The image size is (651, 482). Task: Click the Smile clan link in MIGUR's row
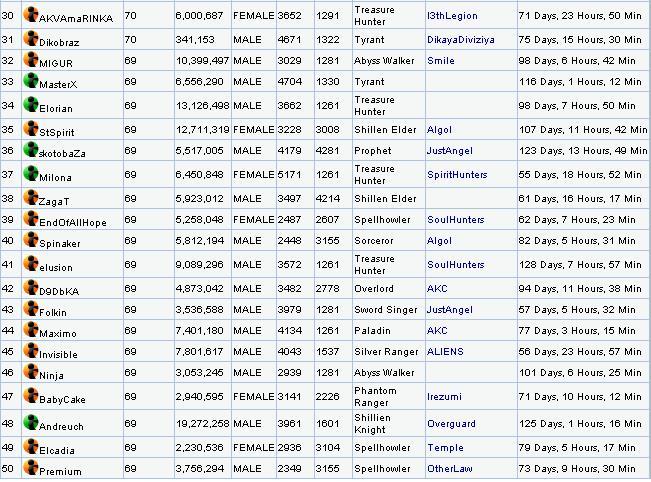coord(440,61)
